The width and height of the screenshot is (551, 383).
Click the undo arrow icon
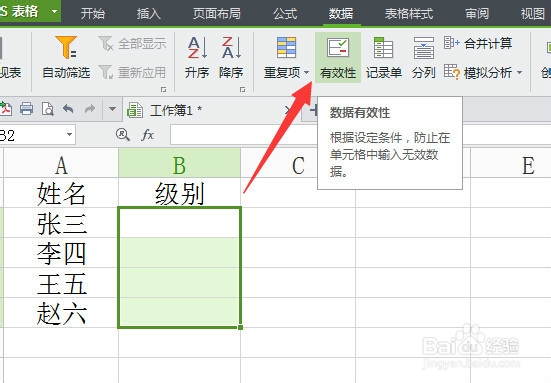tap(68, 109)
